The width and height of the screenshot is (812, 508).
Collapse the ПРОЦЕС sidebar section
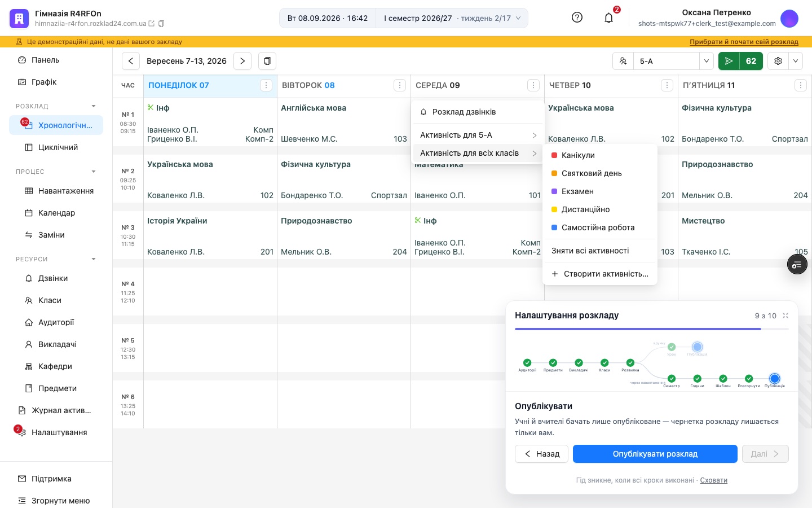click(x=94, y=172)
